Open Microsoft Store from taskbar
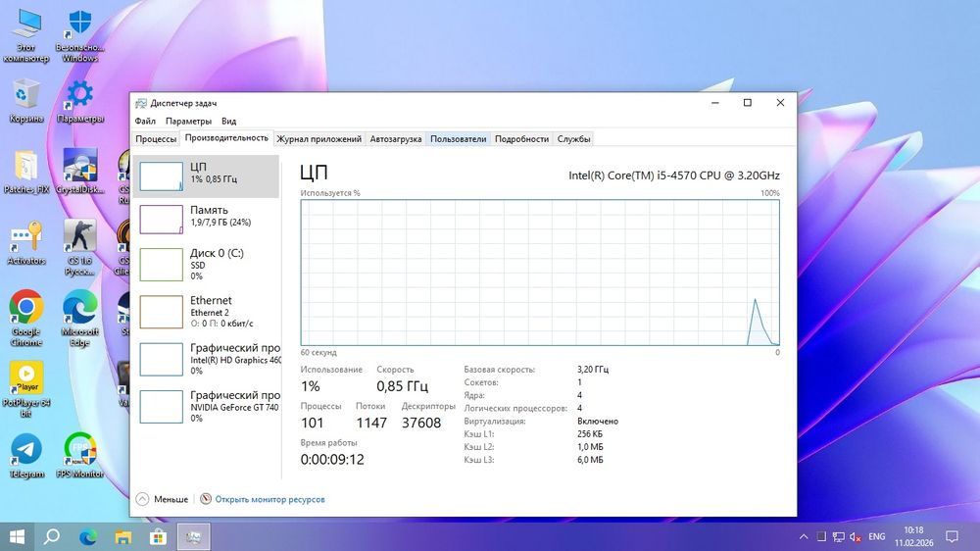Viewport: 980px width, 551px height. click(158, 536)
